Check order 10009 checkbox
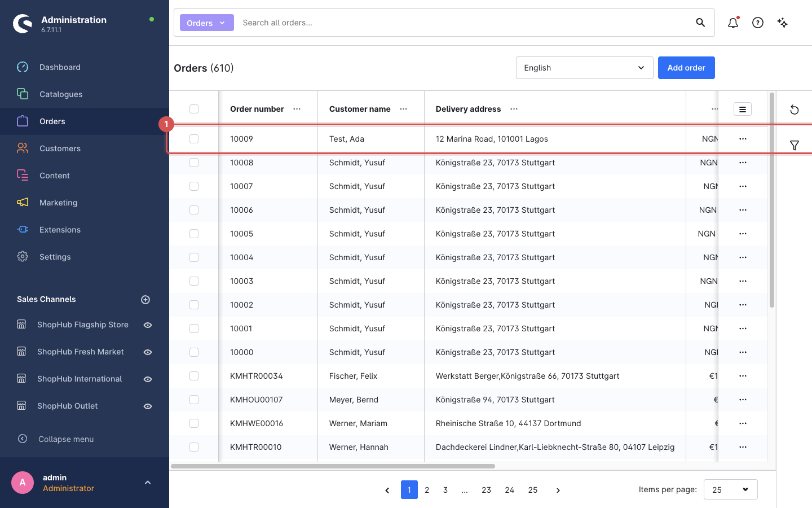Viewport: 812px width, 508px height. pyautogui.click(x=194, y=139)
